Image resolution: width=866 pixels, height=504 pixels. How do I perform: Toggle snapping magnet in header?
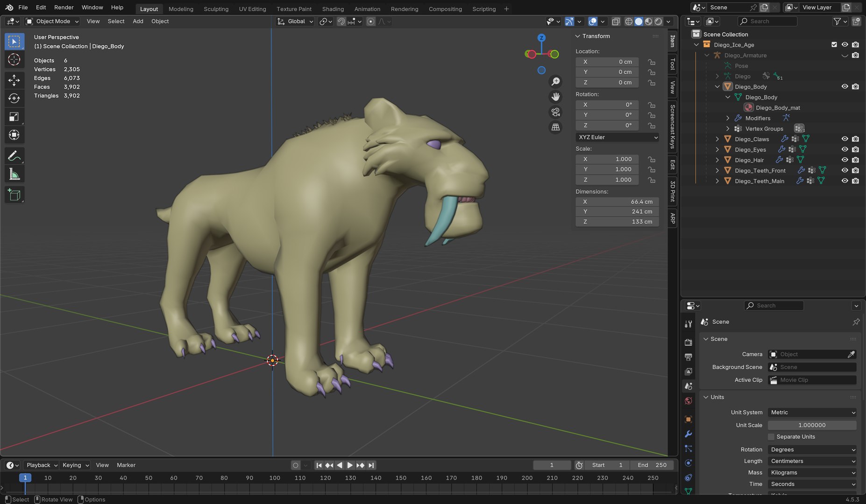[x=341, y=21]
